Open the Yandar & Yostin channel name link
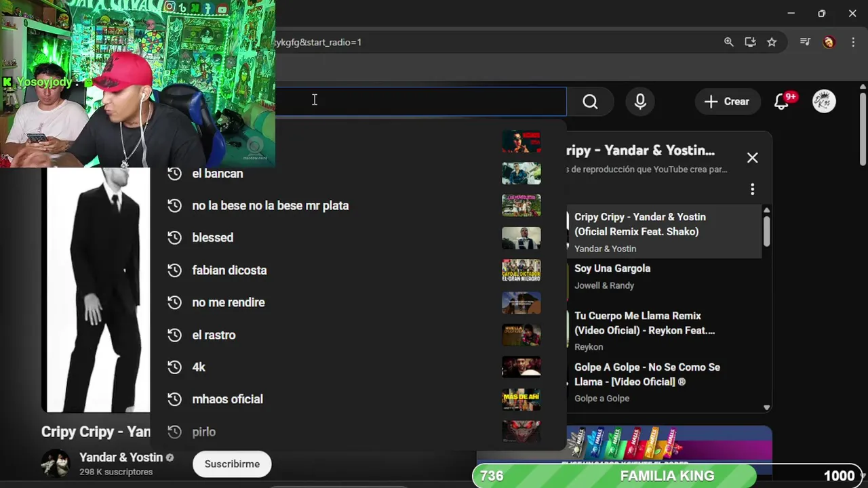Screen dimensions: 868x488 (x=121, y=457)
